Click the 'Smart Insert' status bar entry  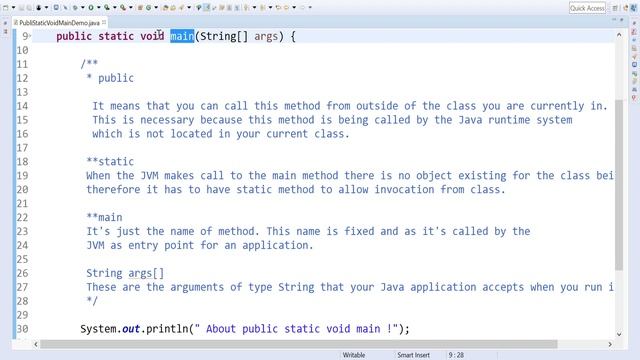tap(413, 355)
